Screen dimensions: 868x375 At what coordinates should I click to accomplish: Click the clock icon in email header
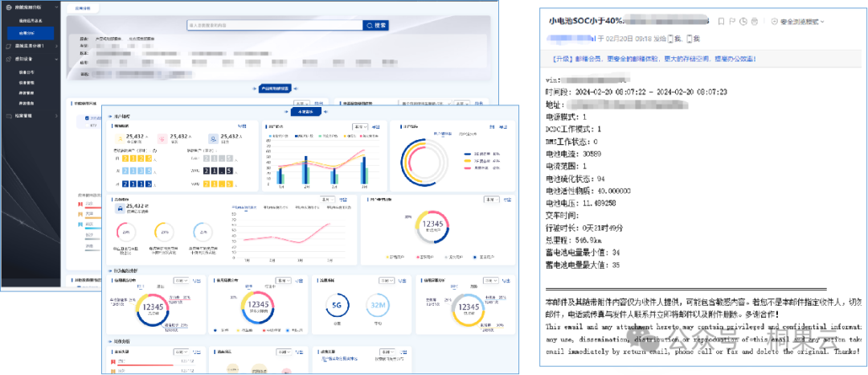coord(744,22)
